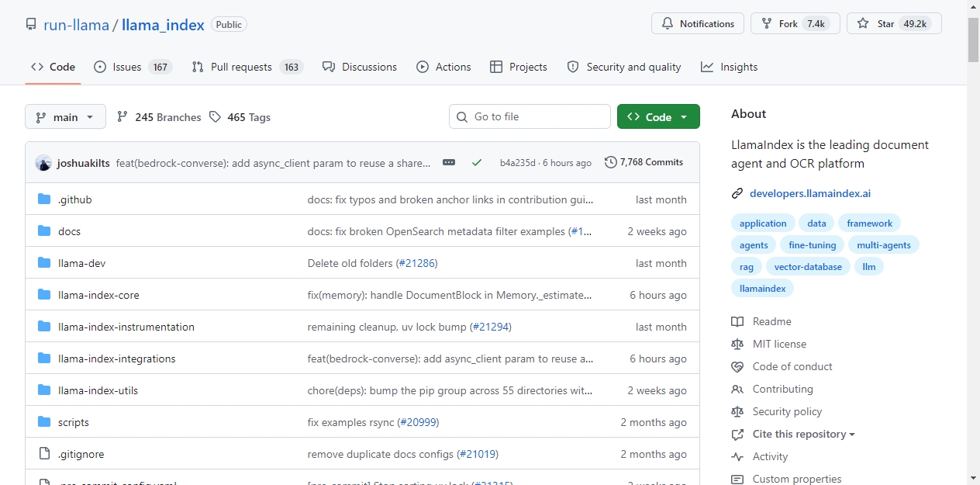Click the llamaindex topic tag
Viewport: 980px width, 485px height.
(x=763, y=289)
